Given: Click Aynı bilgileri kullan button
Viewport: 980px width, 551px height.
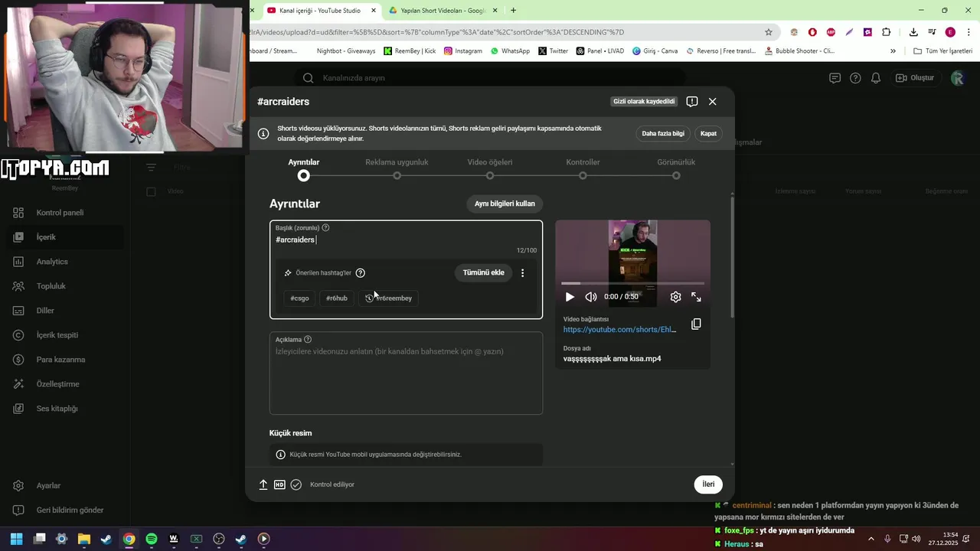Looking at the screenshot, I should [x=505, y=204].
